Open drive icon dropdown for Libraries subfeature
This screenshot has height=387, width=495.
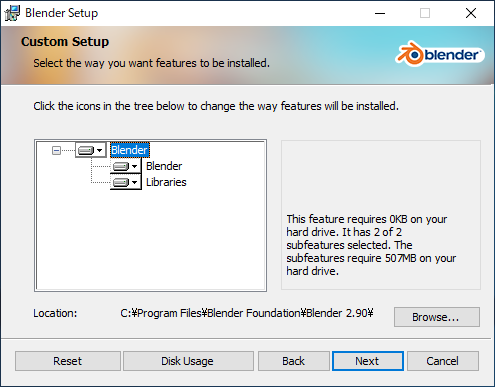pos(126,182)
